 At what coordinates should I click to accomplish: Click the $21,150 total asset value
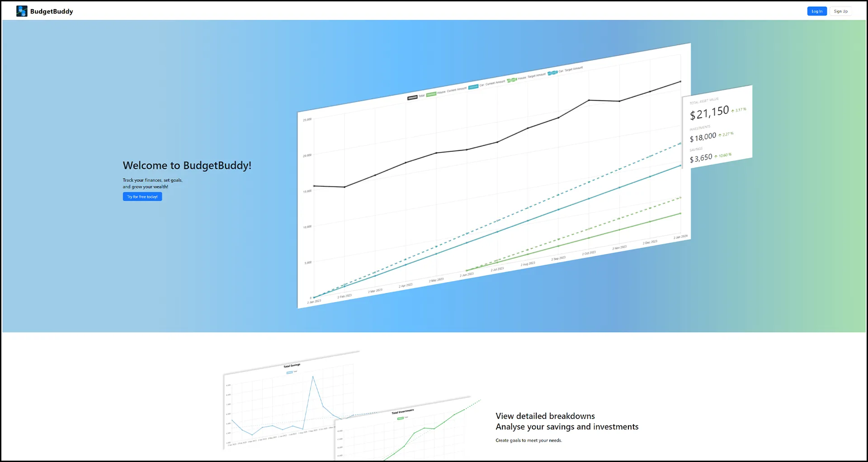pyautogui.click(x=709, y=112)
